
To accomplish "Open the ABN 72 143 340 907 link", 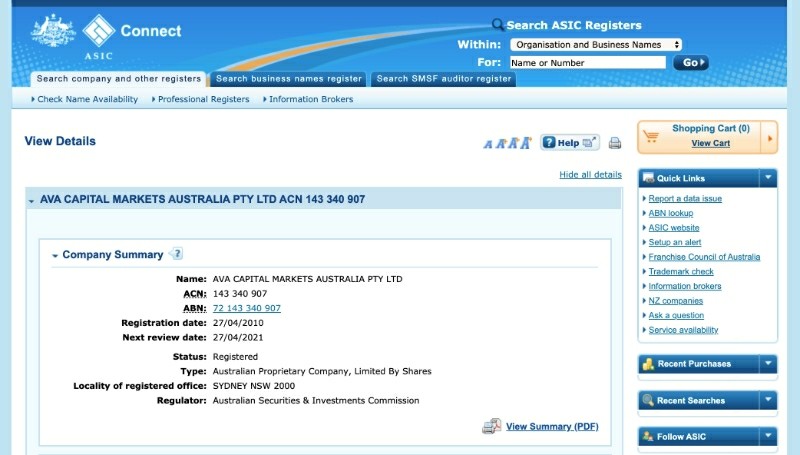I will (x=246, y=308).
